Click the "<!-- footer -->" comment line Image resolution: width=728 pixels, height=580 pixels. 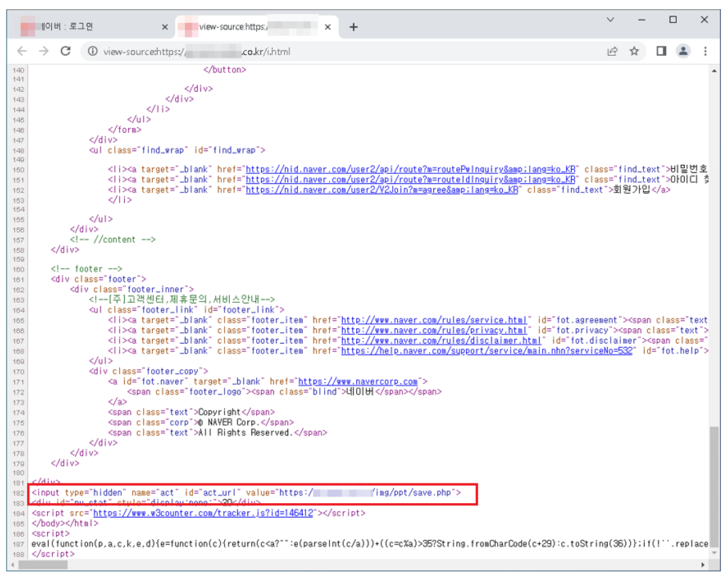(x=87, y=269)
